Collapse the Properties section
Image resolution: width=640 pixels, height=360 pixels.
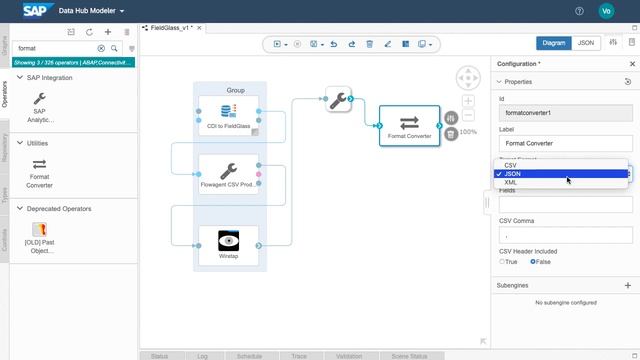pyautogui.click(x=499, y=82)
